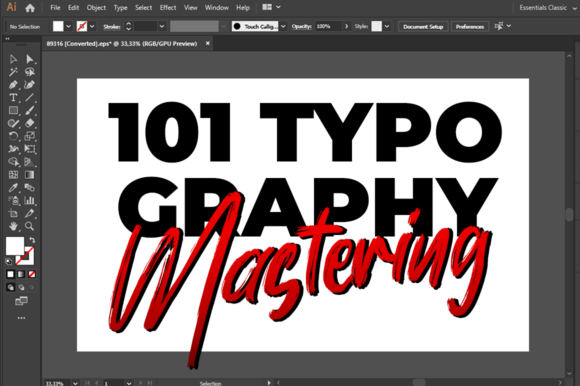Open graphic Style dropdown

(x=387, y=26)
